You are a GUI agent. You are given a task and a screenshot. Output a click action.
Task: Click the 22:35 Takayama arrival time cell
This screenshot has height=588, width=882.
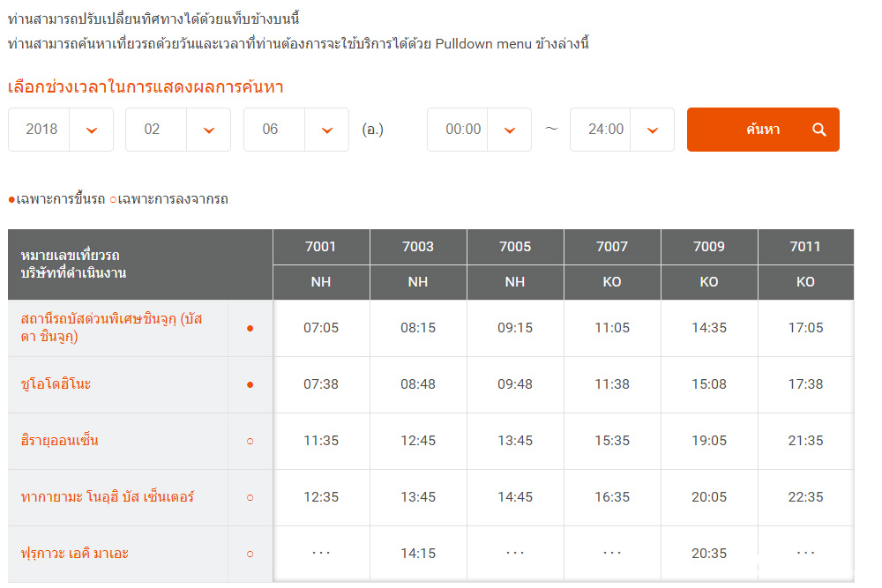point(805,497)
